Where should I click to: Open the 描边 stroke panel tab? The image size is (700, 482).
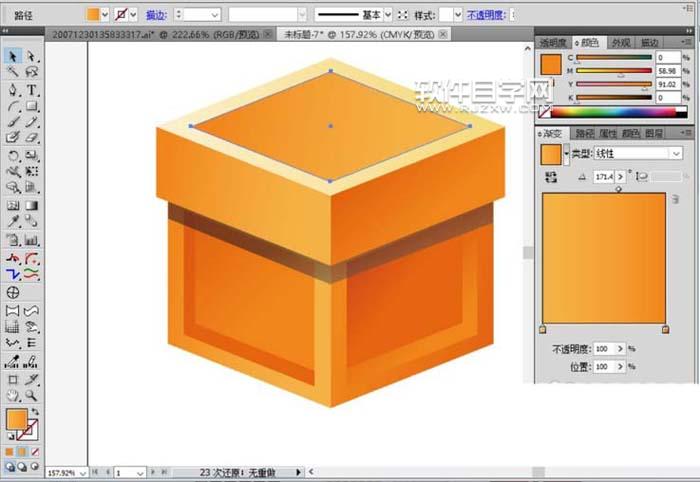tap(650, 43)
